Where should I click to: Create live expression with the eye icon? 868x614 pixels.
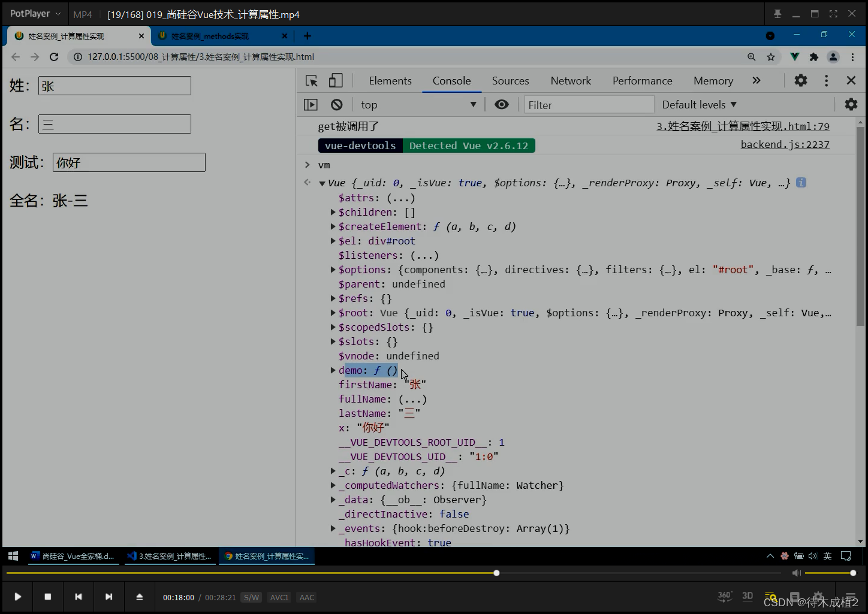tap(502, 105)
